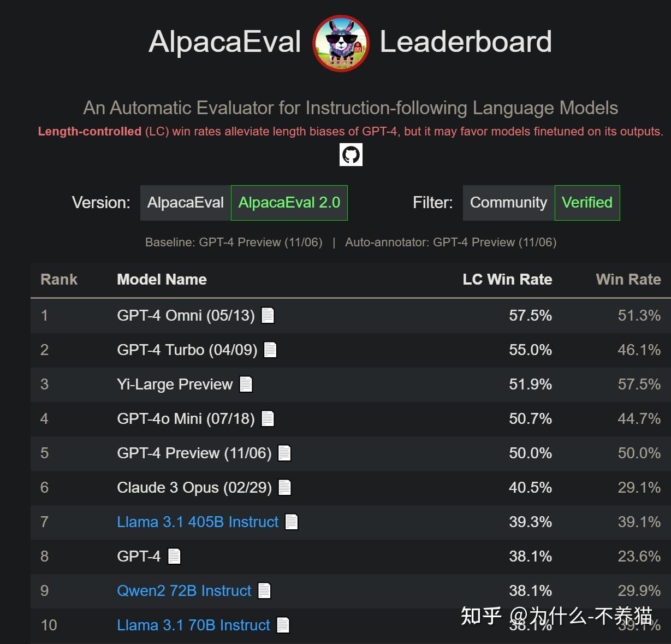Switch version to AlpacaEval
671x644 pixels.
pyautogui.click(x=186, y=203)
